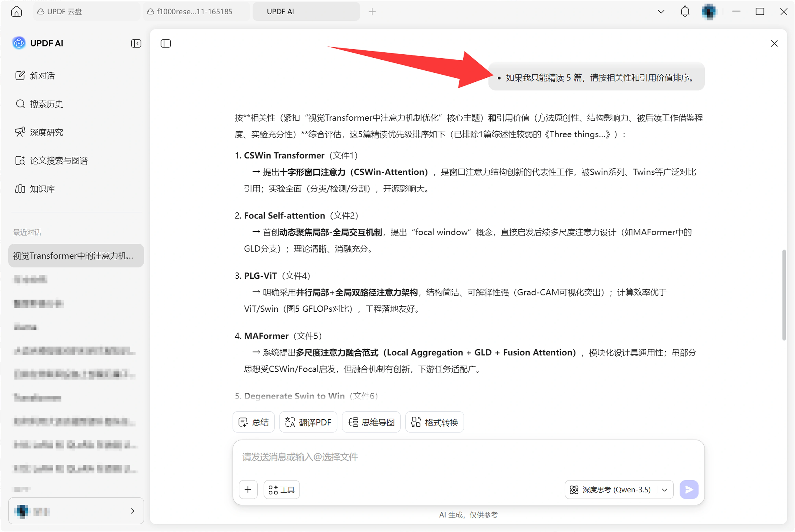795x532 pixels.
Task: Open notifications bell icon
Action: pyautogui.click(x=685, y=12)
